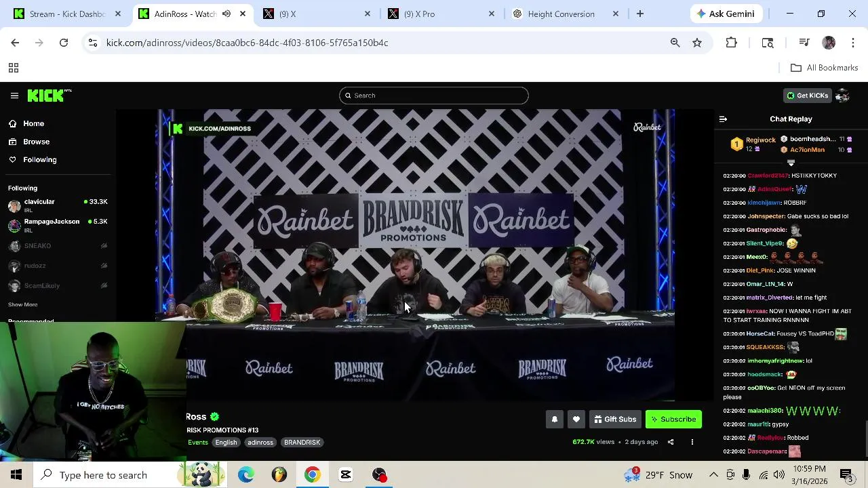This screenshot has width=868, height=488.
Task: Open the Chrome extensions puzzle icon
Action: [x=731, y=43]
